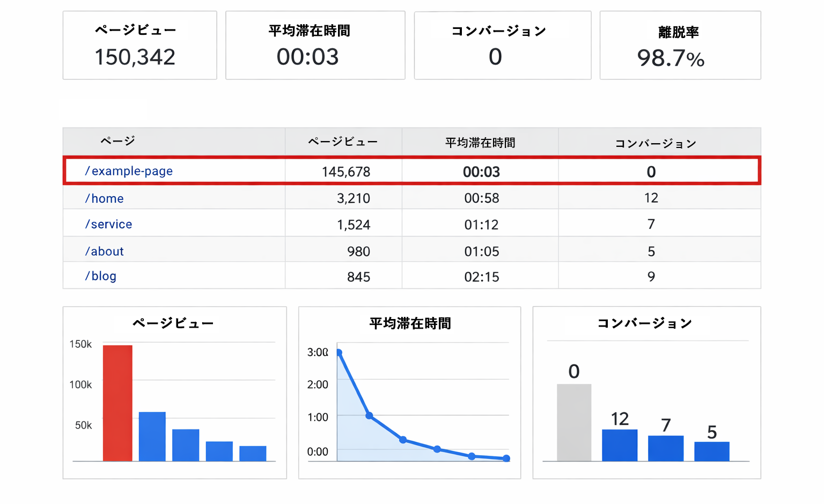Open the /blog page link
Screen dimensions: 824x504
101,276
